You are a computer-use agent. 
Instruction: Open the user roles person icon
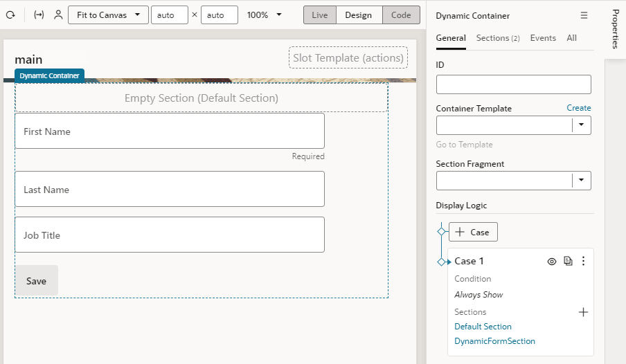58,15
